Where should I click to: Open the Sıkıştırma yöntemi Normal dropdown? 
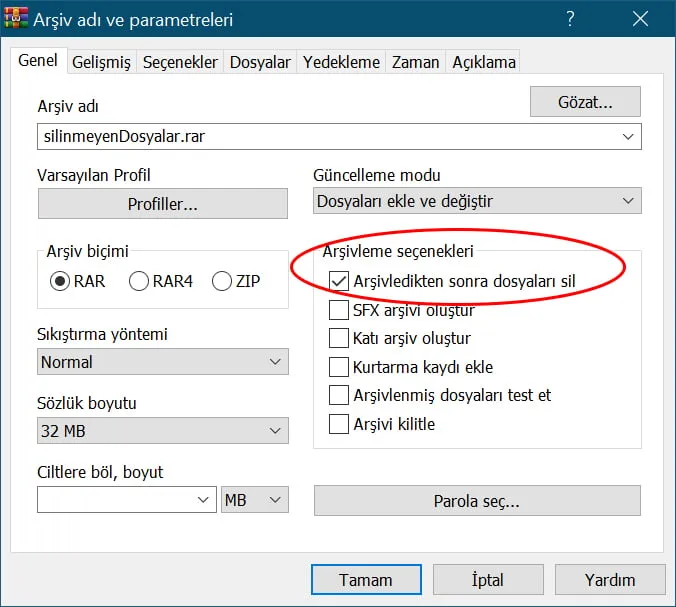(163, 362)
